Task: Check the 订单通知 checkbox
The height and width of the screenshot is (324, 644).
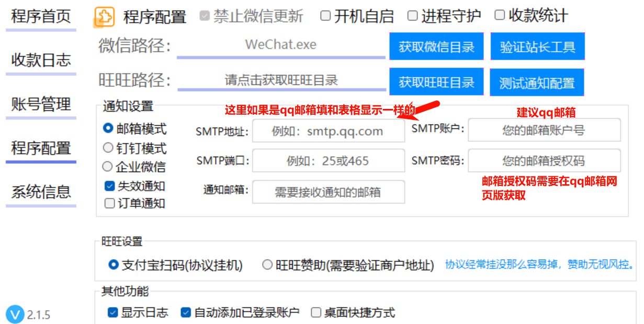Action: click(109, 203)
